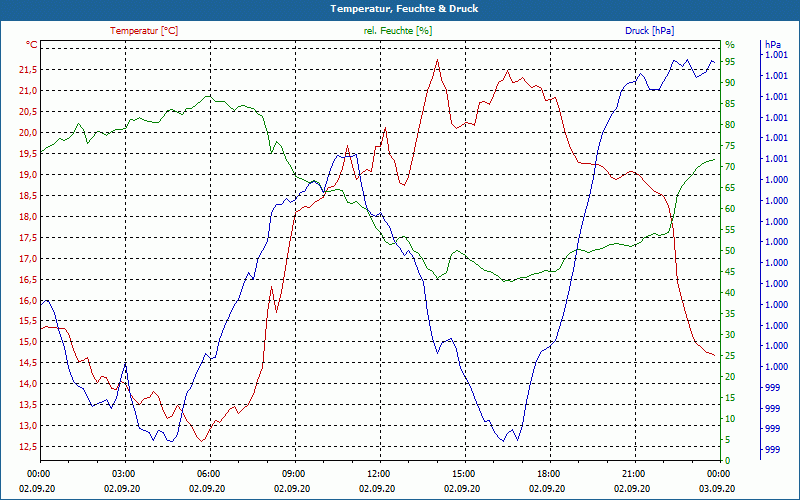Viewport: 800px width, 500px height.
Task: Click the green '60' humidity axis tick
Action: click(x=730, y=209)
